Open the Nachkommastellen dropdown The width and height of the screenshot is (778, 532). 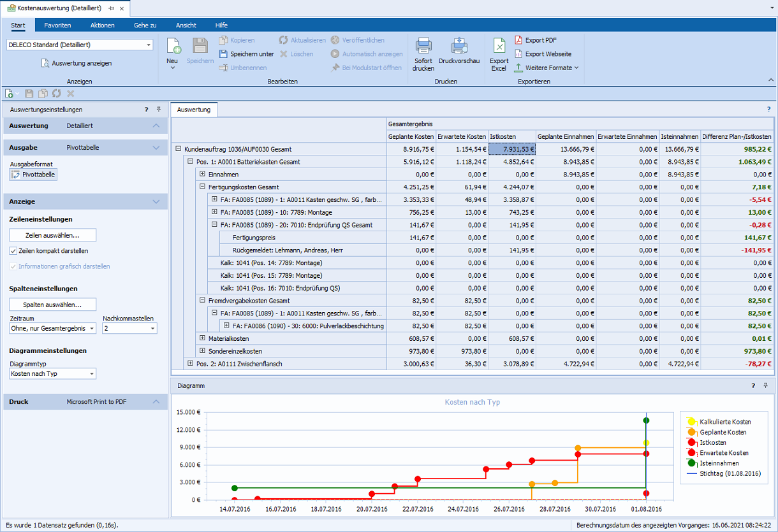click(x=152, y=329)
